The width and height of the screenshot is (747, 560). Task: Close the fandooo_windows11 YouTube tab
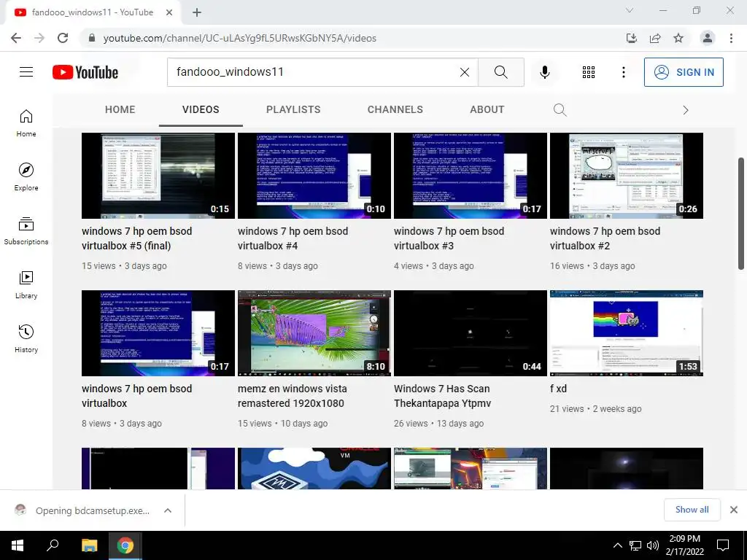pos(169,12)
